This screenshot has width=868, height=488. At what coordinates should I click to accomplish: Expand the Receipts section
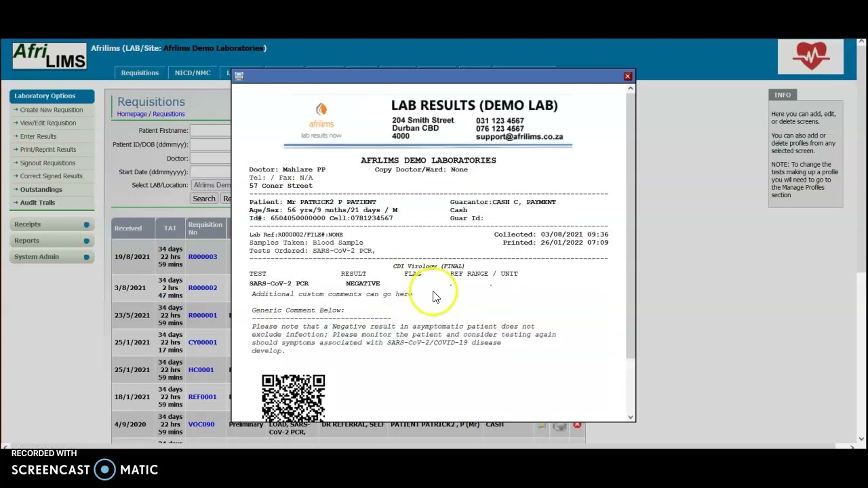coord(52,224)
